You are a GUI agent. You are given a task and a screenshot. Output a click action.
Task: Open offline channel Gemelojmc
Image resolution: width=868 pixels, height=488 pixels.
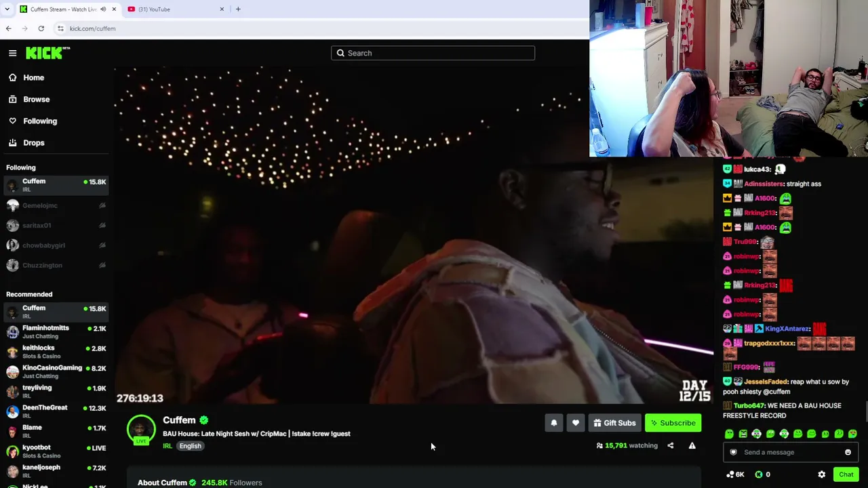(56, 205)
